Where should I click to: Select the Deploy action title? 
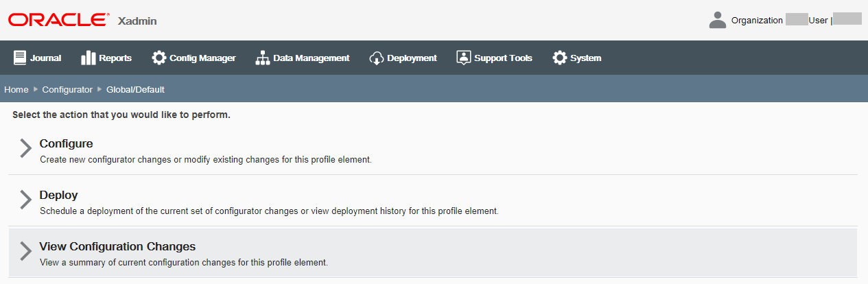click(58, 195)
